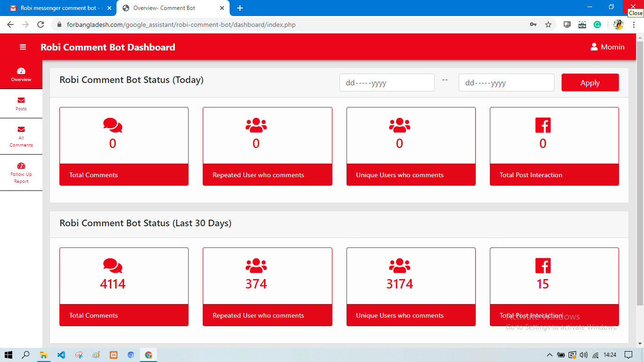
Task: Click the 15 post interaction value
Action: (543, 284)
